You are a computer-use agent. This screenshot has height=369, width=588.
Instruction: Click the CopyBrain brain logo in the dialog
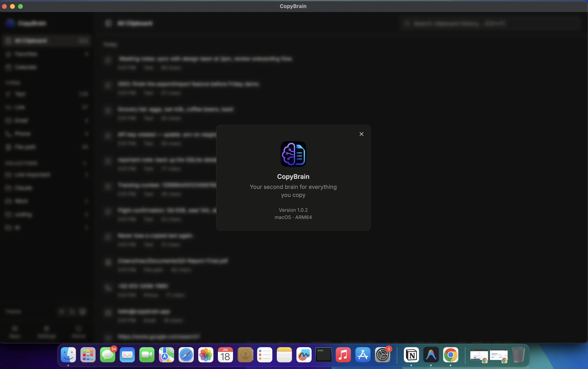[293, 154]
